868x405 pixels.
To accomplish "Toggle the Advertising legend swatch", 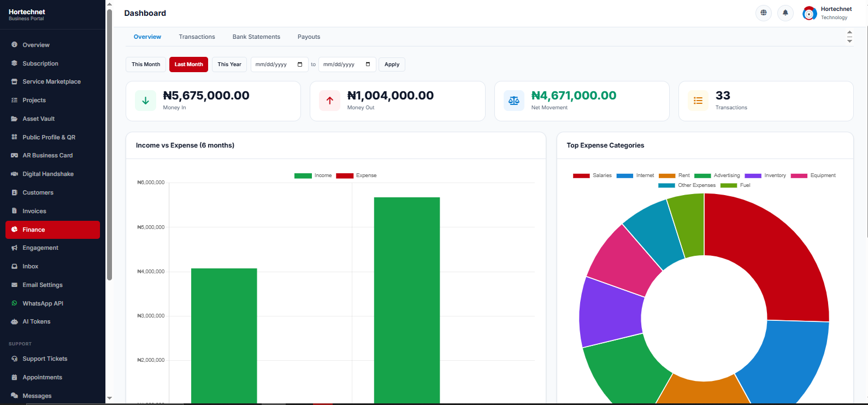I will pyautogui.click(x=702, y=175).
